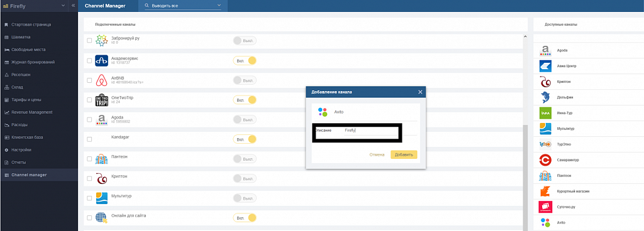Check the Kandagar checkbox
Screen dimensions: 644x231
(89, 139)
